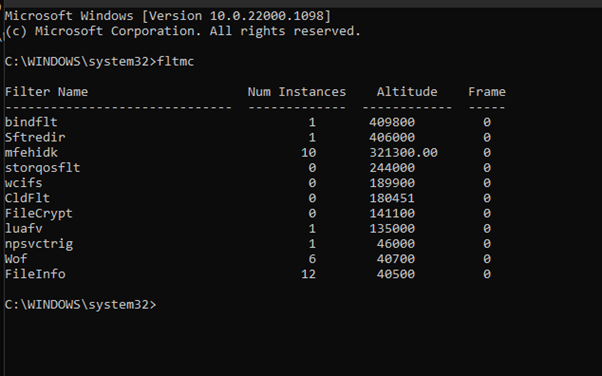
Task: Click altitude value 40500
Action: (x=396, y=274)
